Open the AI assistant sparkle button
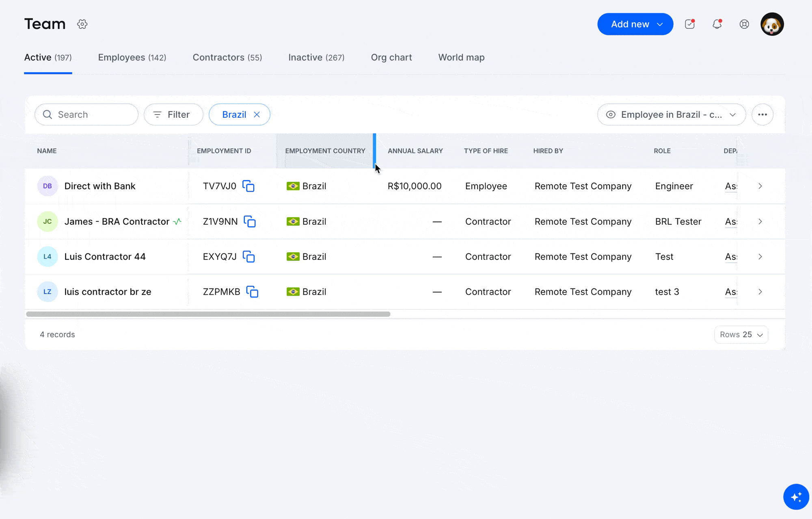The height and width of the screenshot is (519, 812). coord(796,497)
